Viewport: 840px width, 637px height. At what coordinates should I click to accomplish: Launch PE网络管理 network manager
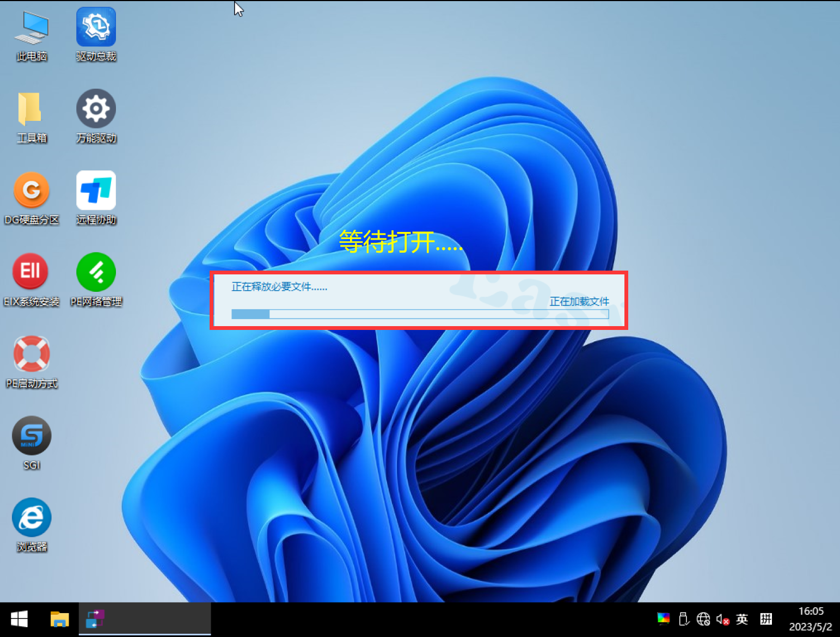(96, 280)
